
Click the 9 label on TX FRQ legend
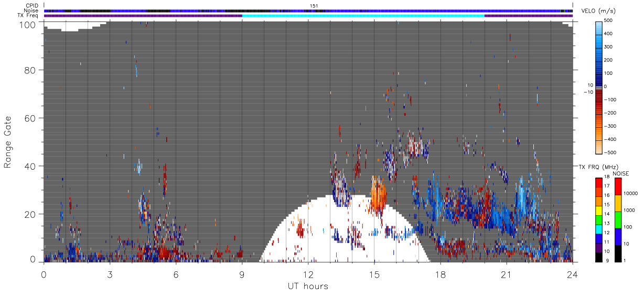point(607,260)
